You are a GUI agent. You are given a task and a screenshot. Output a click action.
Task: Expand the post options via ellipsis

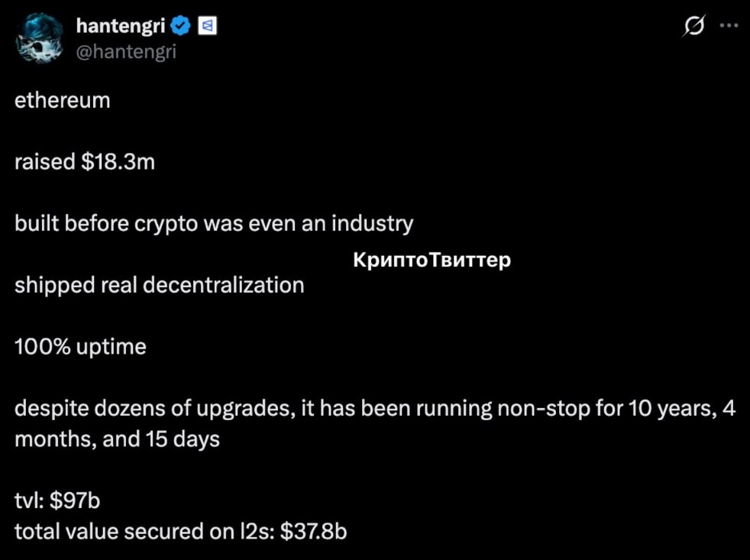[x=731, y=25]
